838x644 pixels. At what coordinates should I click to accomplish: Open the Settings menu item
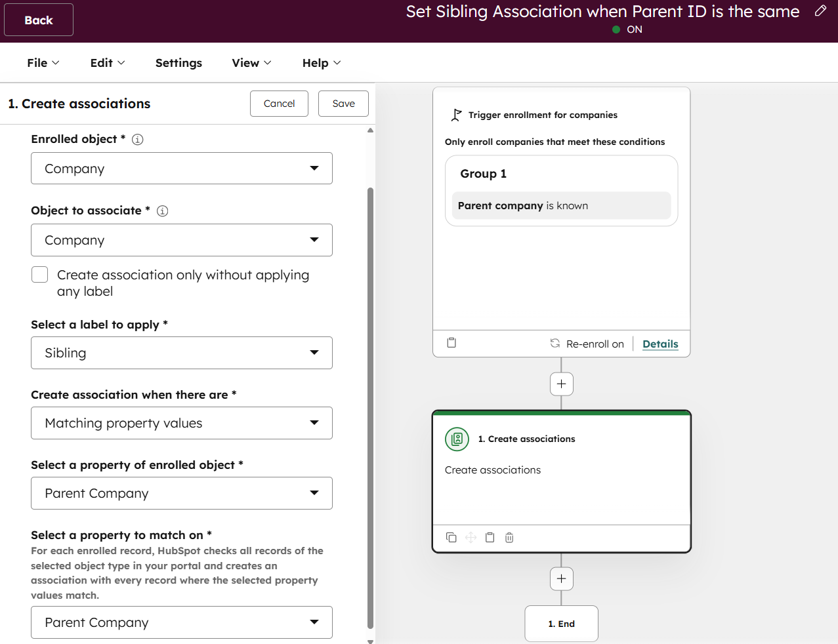click(178, 63)
